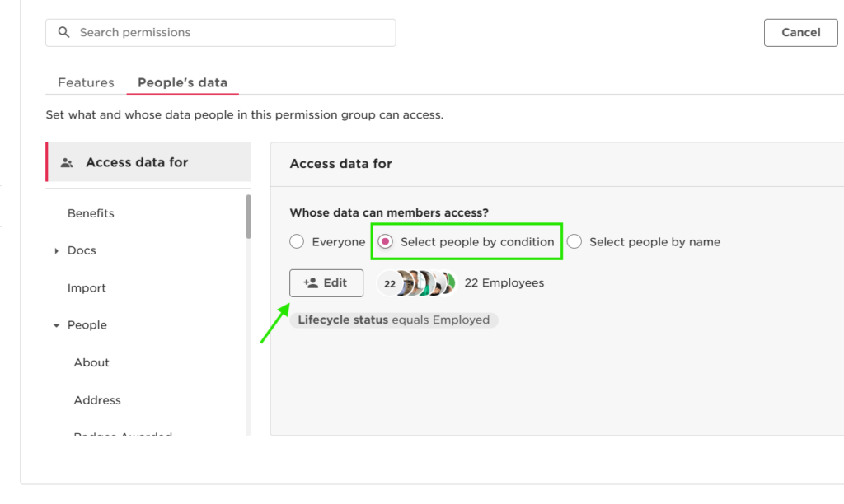844x504 pixels.
Task: Focus the Search permissions field
Action: pos(221,33)
